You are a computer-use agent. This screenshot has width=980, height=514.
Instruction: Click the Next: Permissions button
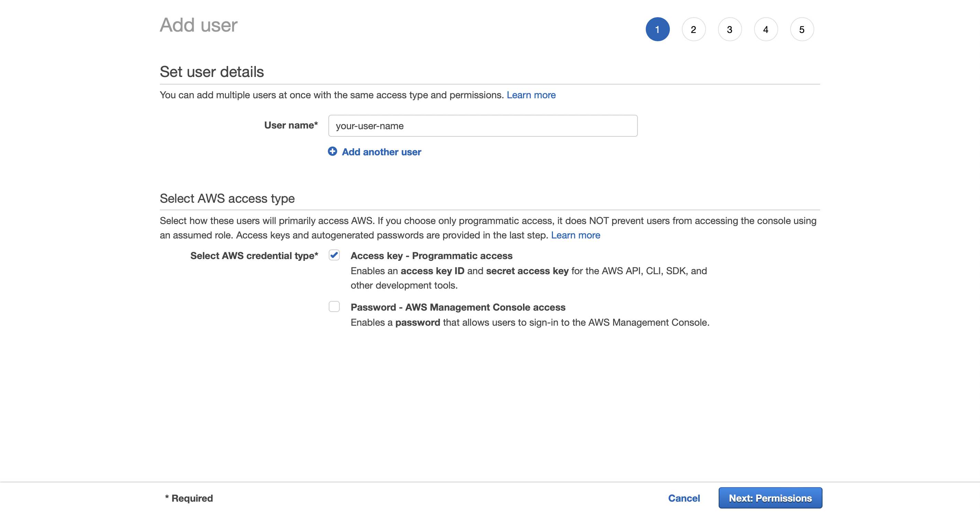click(x=770, y=498)
